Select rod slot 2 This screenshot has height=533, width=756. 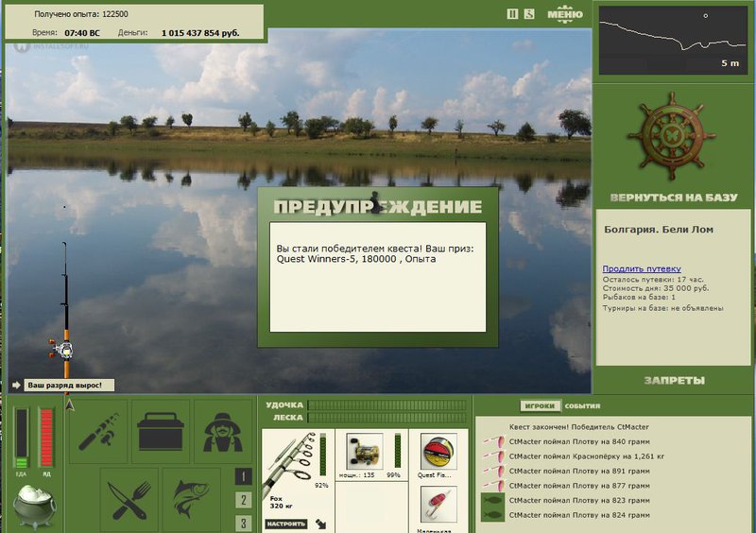click(x=243, y=500)
